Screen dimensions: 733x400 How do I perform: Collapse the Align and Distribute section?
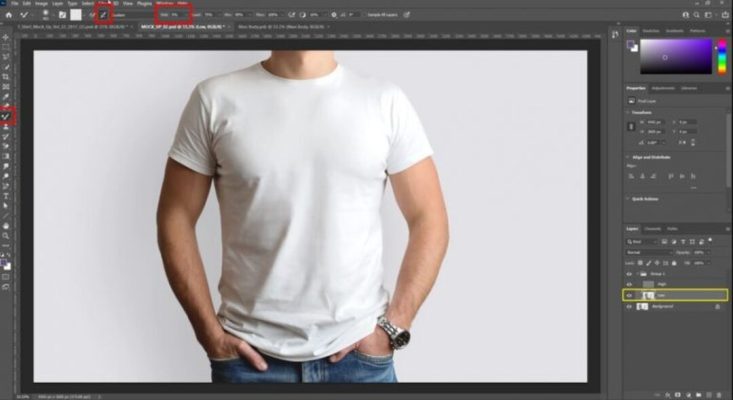[628, 157]
